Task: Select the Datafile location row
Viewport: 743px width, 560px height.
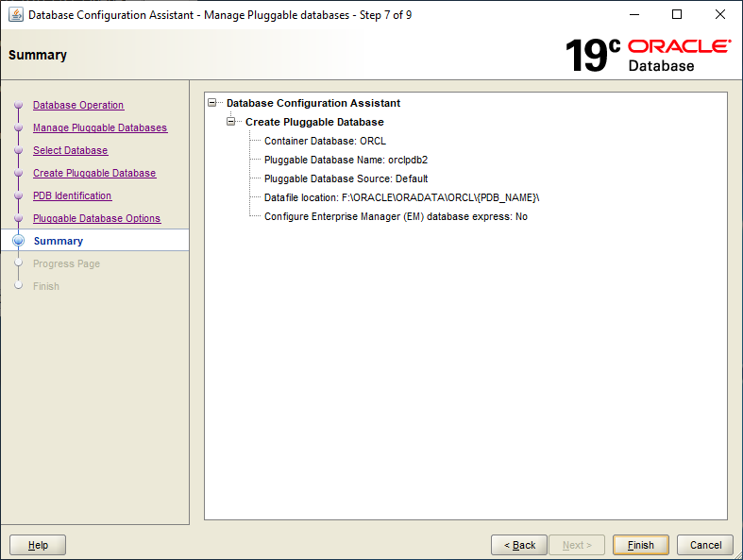Action: [402, 197]
